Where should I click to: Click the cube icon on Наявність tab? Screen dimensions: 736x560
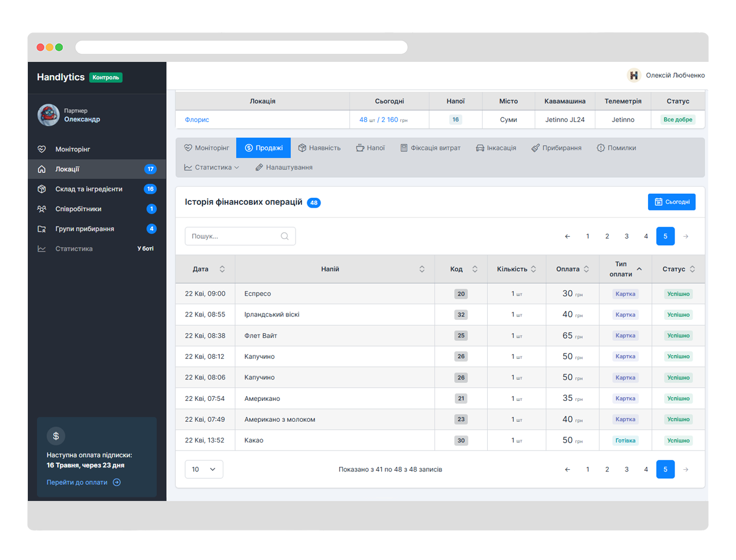[x=302, y=148]
